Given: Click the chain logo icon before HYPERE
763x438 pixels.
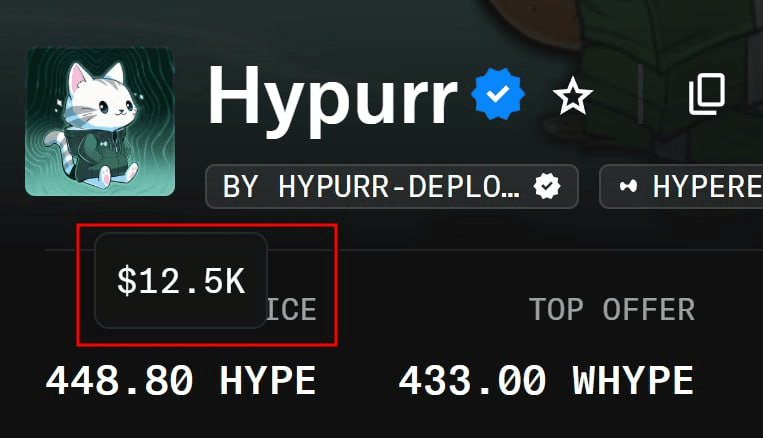Looking at the screenshot, I should [x=628, y=186].
